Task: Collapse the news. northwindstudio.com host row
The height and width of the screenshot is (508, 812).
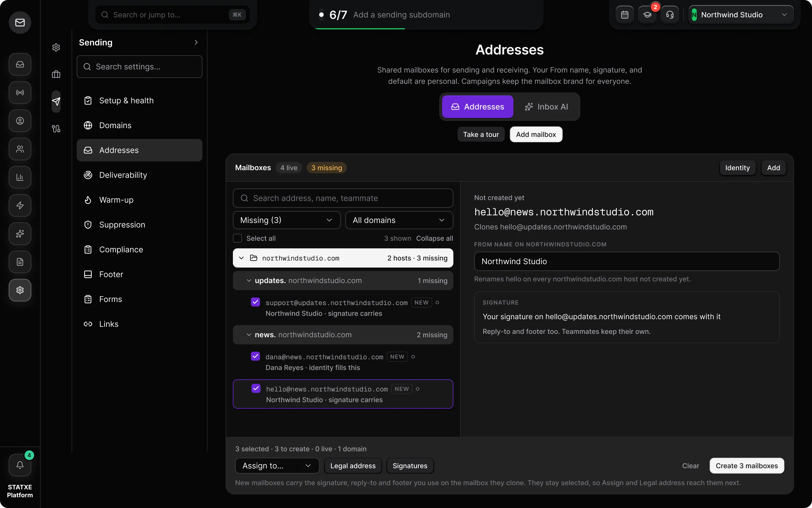Action: click(343, 335)
